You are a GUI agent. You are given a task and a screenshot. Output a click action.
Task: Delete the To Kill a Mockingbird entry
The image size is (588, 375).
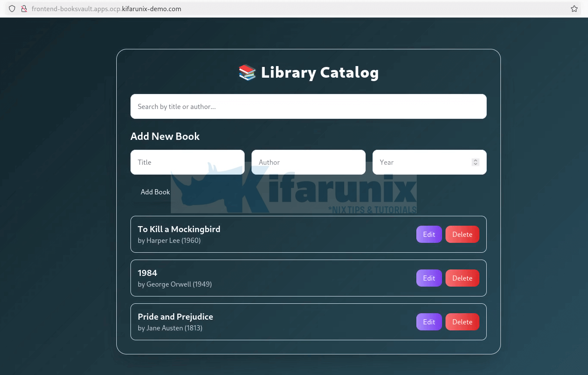462,234
